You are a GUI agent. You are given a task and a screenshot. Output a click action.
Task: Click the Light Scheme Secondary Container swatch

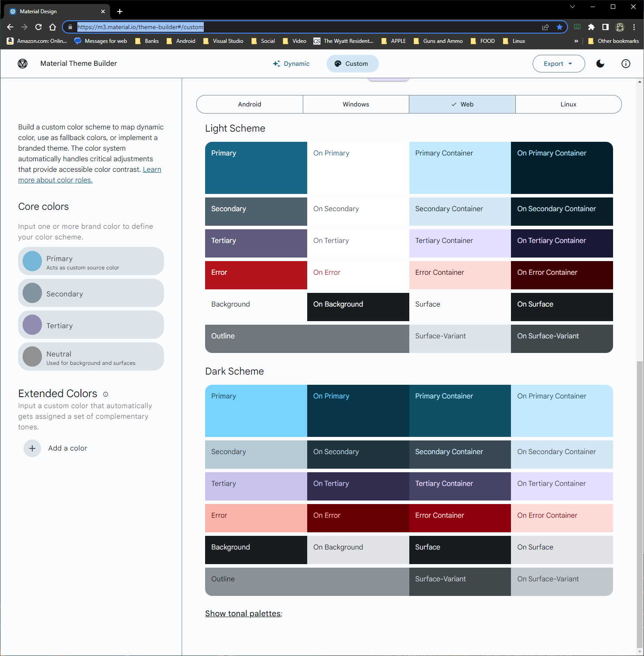(460, 212)
